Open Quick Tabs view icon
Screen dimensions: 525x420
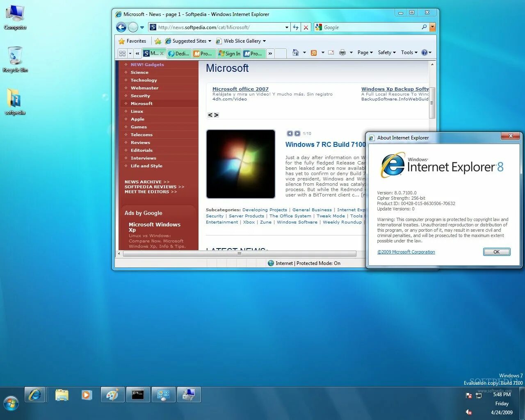[x=122, y=53]
